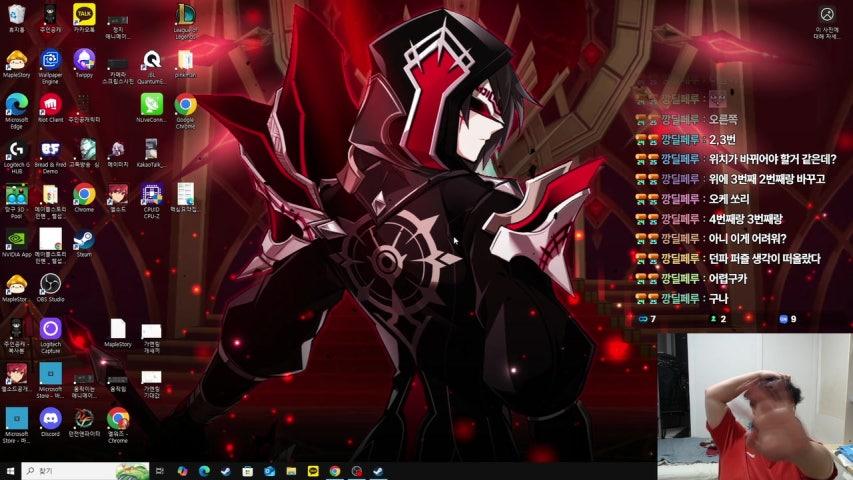Viewport: 853px width, 480px height.
Task: Open the Quantum shortcut with Q logo
Action: point(151,66)
